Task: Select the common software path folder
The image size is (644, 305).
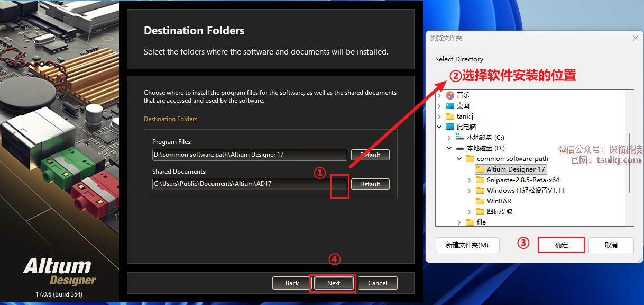Action: coord(512,159)
